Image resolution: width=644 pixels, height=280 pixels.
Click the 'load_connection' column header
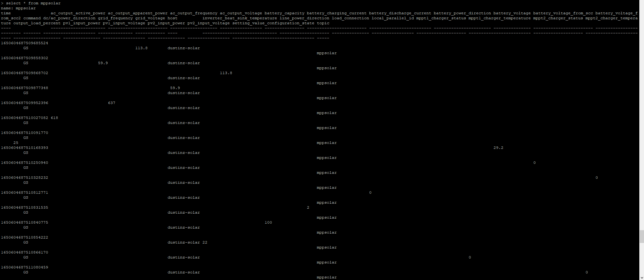[350, 18]
